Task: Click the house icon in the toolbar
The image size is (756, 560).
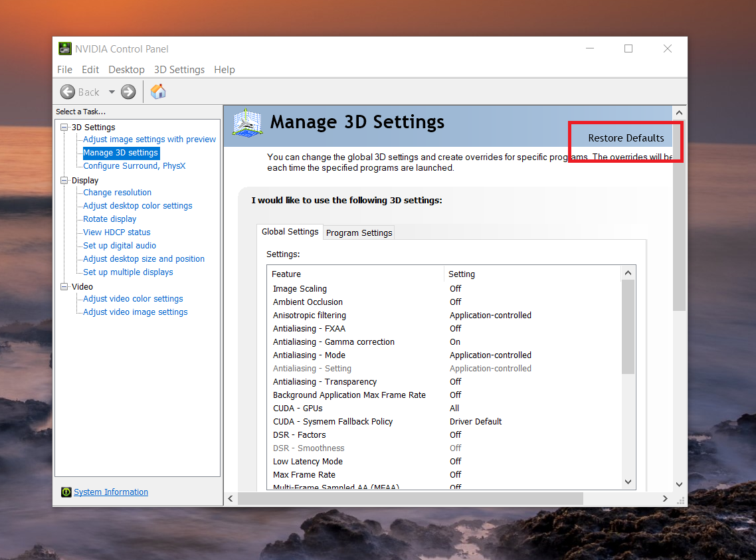Action: coord(158,91)
